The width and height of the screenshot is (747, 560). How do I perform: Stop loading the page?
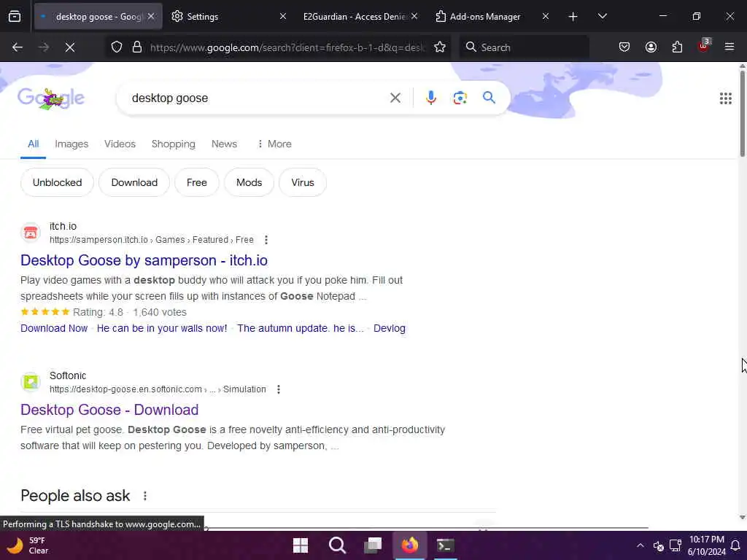tap(70, 47)
